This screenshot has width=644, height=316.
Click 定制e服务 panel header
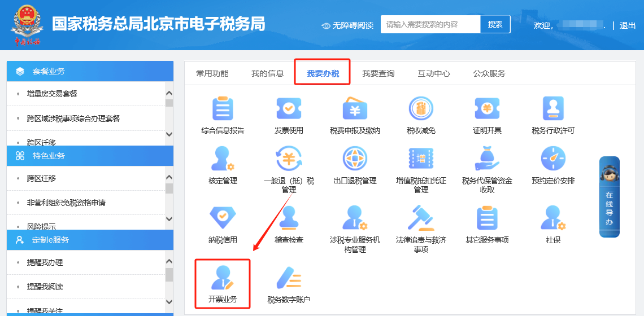(x=90, y=240)
